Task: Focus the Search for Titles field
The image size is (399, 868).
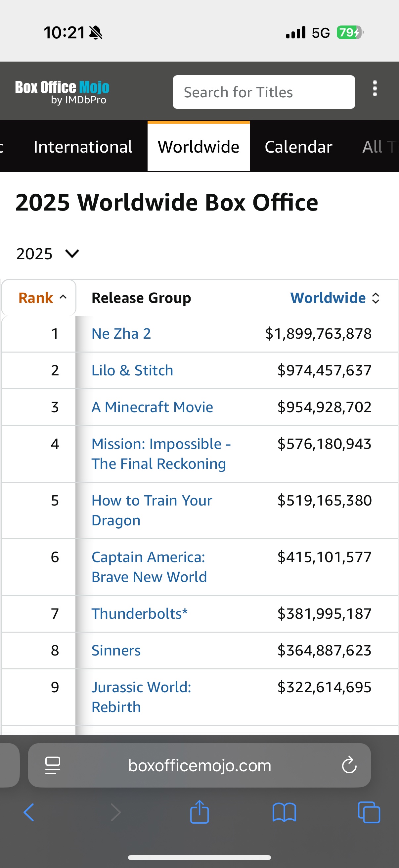Action: pyautogui.click(x=264, y=92)
